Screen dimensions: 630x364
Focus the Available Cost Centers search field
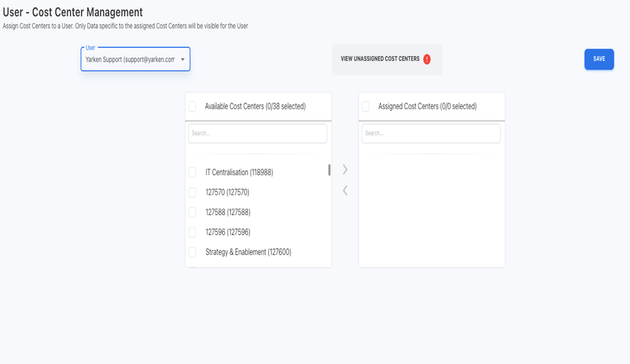click(x=257, y=133)
